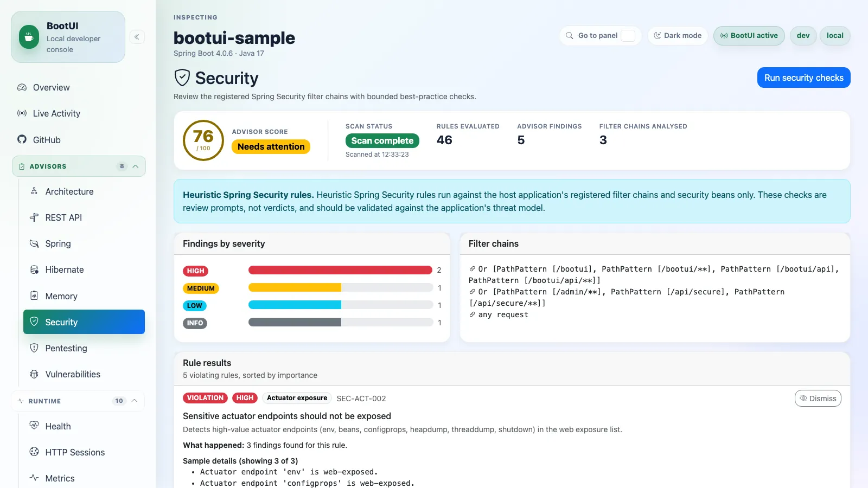Click link icon for the /admin/** filter chain
This screenshot has width=868, height=488.
tap(472, 292)
